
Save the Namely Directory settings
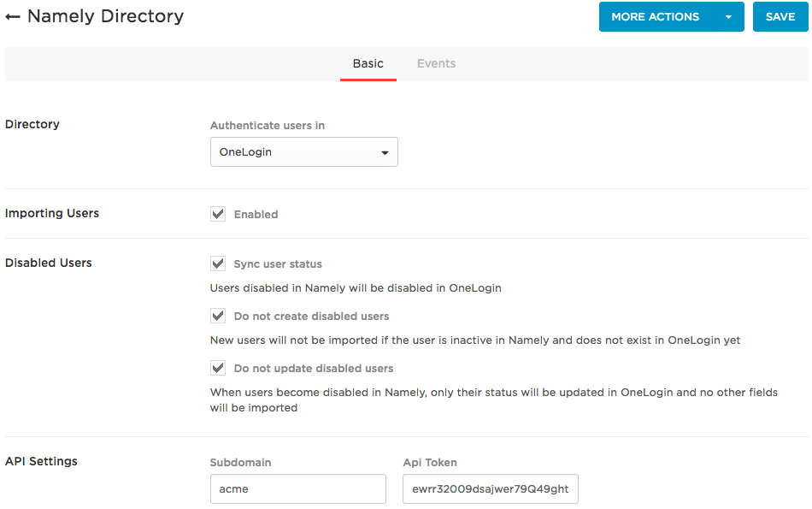(x=780, y=16)
